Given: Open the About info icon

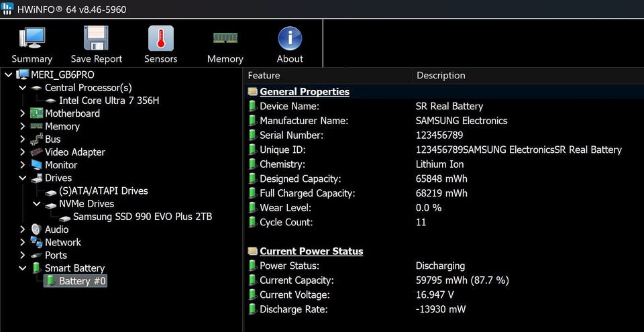Looking at the screenshot, I should tap(290, 38).
